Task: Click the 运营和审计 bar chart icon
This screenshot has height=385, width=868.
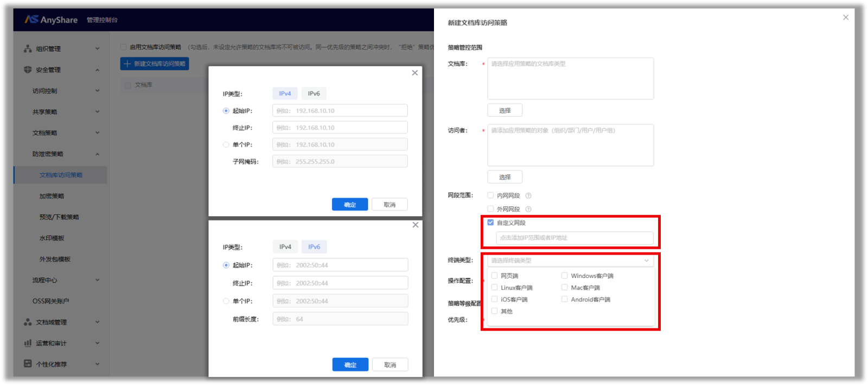Action: (28, 343)
